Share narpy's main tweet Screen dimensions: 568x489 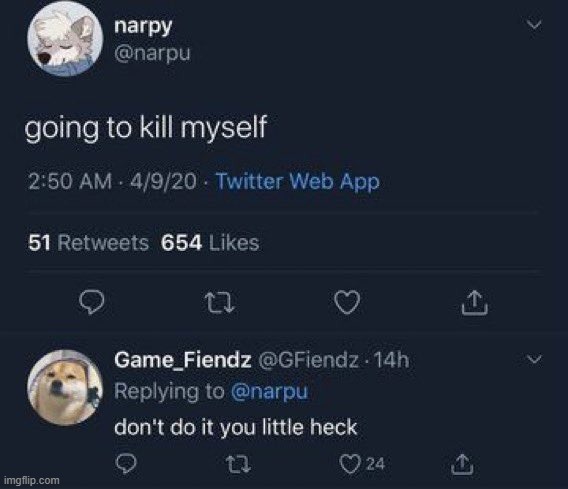(x=475, y=302)
